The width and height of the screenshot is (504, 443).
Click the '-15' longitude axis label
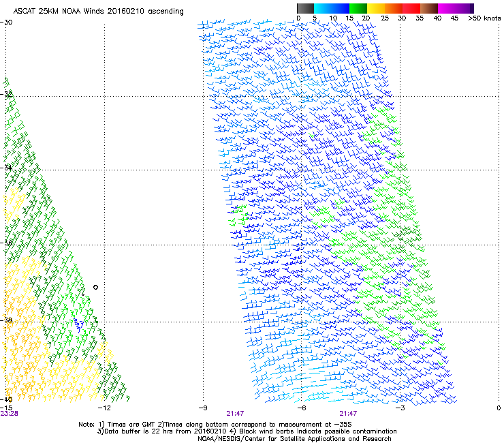pyautogui.click(x=6, y=408)
